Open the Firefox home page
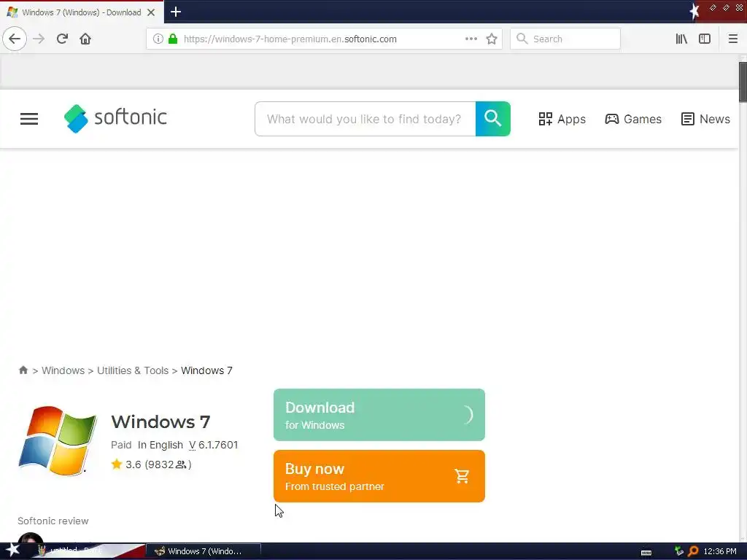747x560 pixels. 85,39
